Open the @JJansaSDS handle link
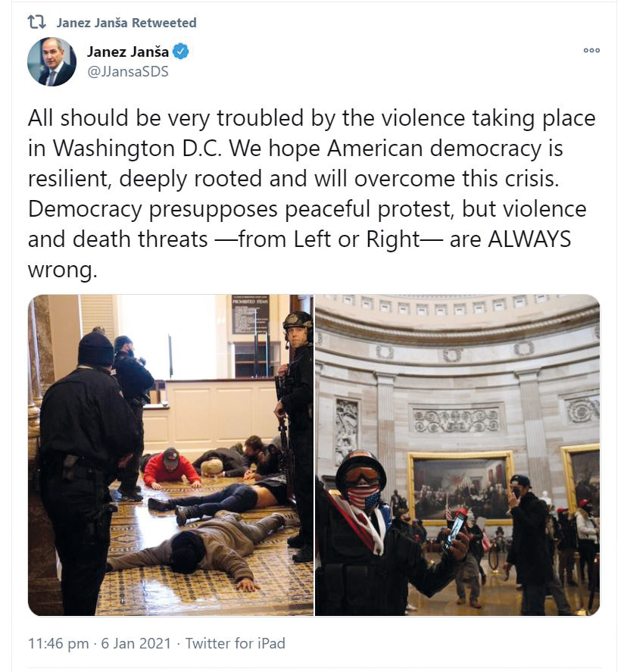Screen dimensions: 624x672 tap(128, 71)
